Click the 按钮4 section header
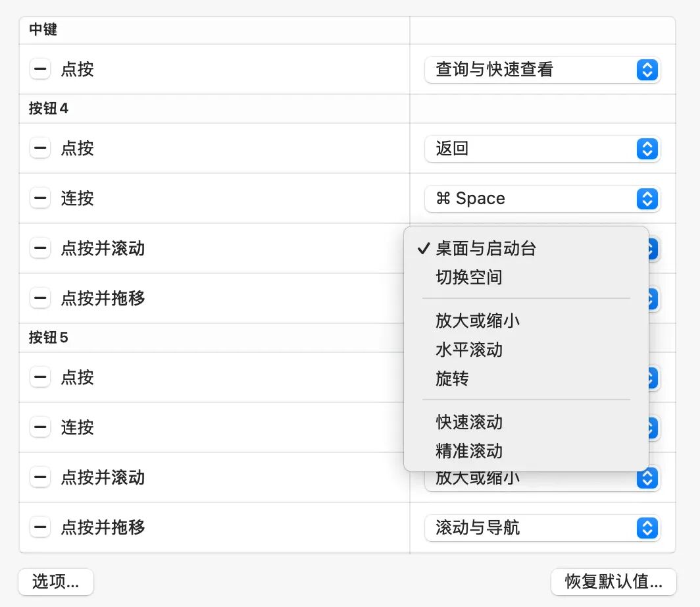 coord(48,108)
